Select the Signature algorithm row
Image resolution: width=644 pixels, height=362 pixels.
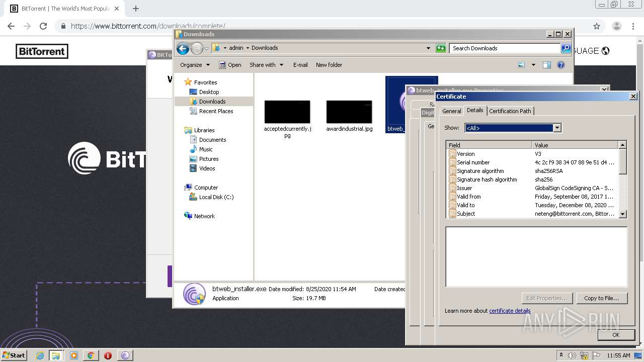[x=532, y=171]
